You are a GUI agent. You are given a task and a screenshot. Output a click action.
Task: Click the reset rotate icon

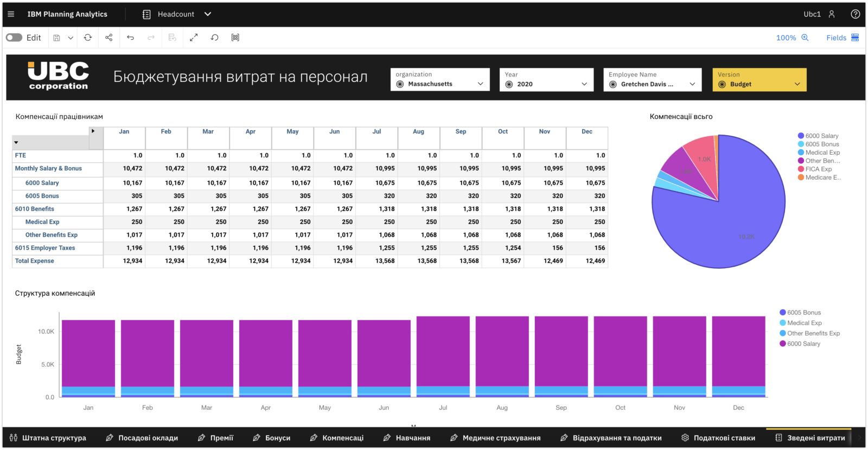tap(215, 37)
